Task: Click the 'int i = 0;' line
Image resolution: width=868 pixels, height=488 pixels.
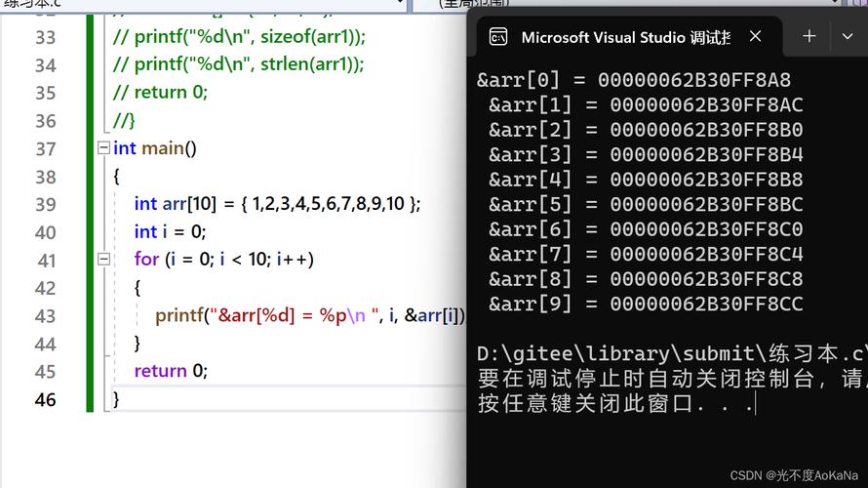Action: pyautogui.click(x=170, y=231)
